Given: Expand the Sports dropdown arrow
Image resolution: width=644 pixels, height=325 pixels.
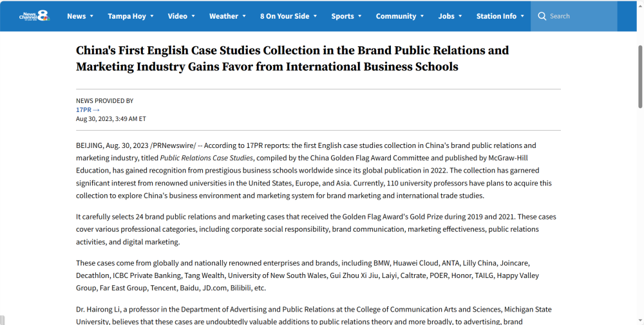Looking at the screenshot, I should click(x=360, y=16).
